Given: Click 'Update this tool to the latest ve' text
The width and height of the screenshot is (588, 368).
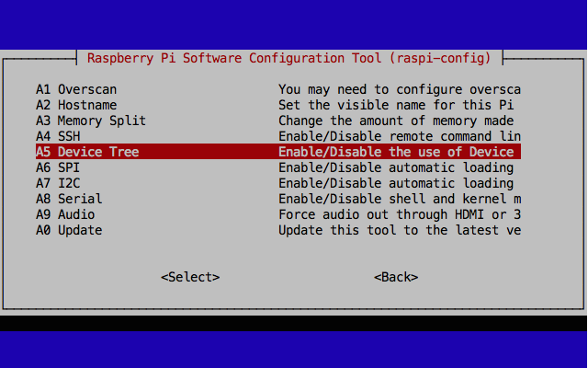Looking at the screenshot, I should pos(400,230).
